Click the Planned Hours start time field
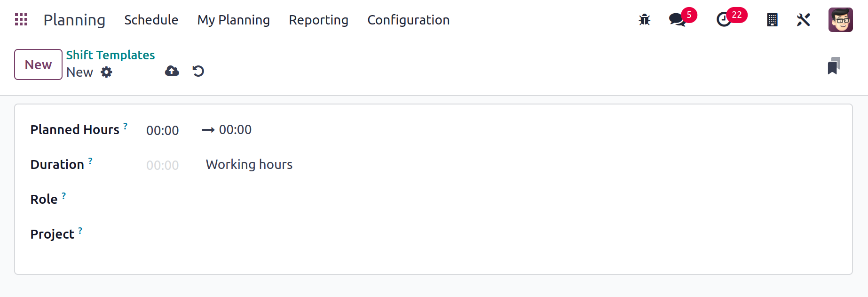The height and width of the screenshot is (297, 868). [x=163, y=130]
